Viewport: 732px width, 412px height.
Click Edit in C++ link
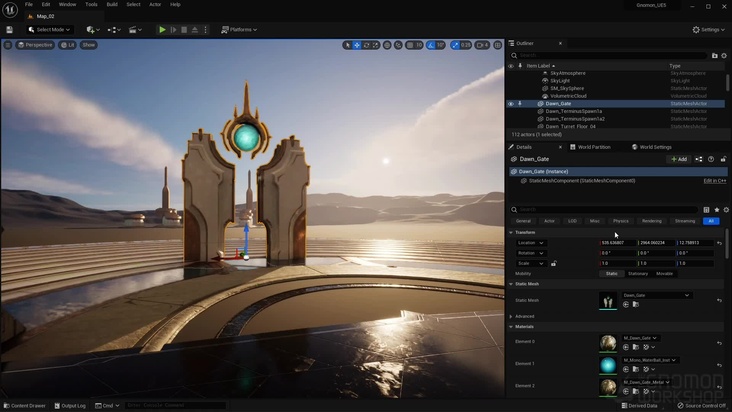coord(715,181)
